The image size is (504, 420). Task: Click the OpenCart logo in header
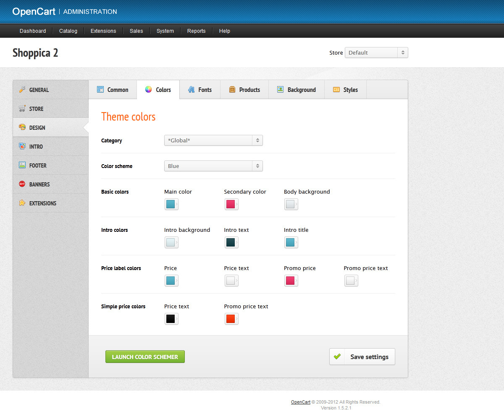[x=34, y=11]
